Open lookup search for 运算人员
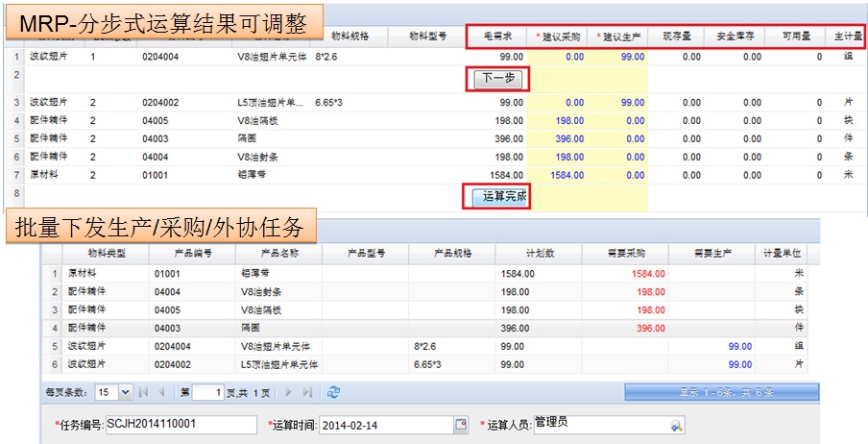 coord(676,426)
